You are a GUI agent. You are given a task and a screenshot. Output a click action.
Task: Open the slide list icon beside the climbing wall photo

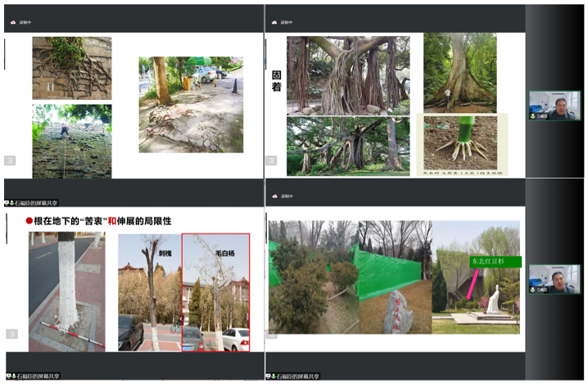tap(10, 160)
